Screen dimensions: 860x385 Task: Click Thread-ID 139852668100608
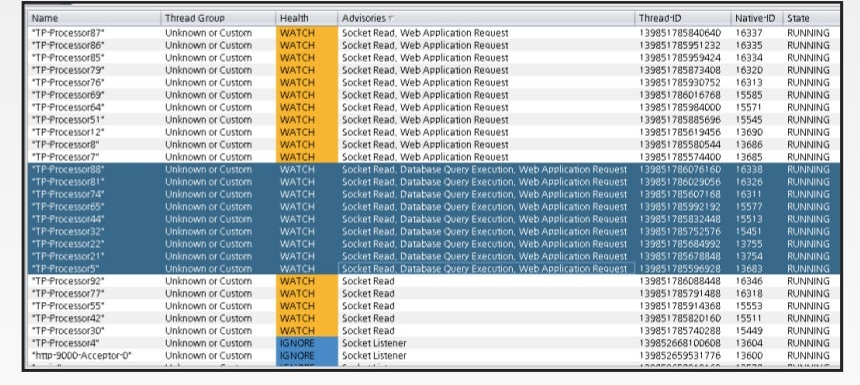(680, 343)
